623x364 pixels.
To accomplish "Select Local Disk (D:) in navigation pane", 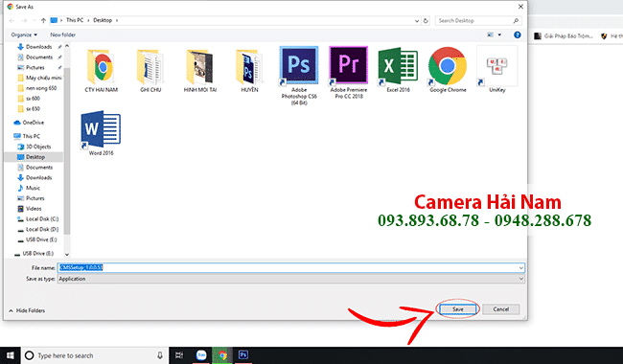I will pos(38,230).
